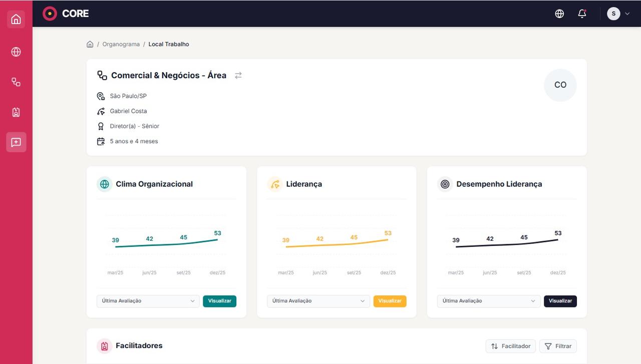Click the teal Visualizar button
Screen dimensions: 641x364
pyautogui.click(x=219, y=301)
